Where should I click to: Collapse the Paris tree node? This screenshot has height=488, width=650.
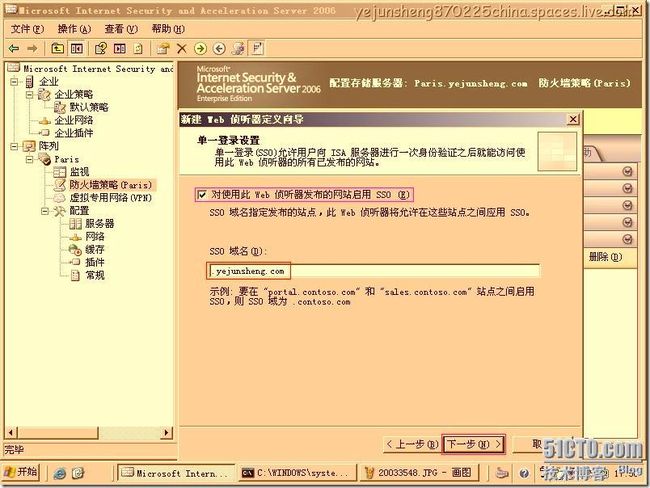coord(30,159)
